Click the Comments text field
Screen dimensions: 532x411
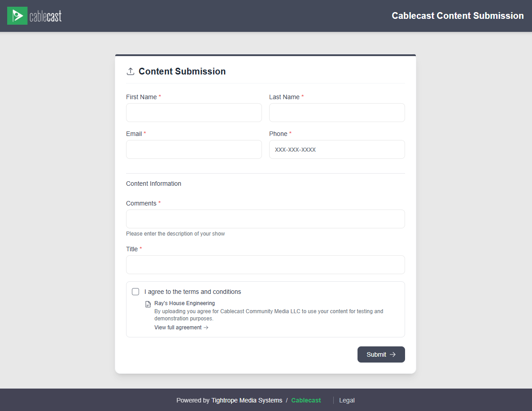point(265,219)
